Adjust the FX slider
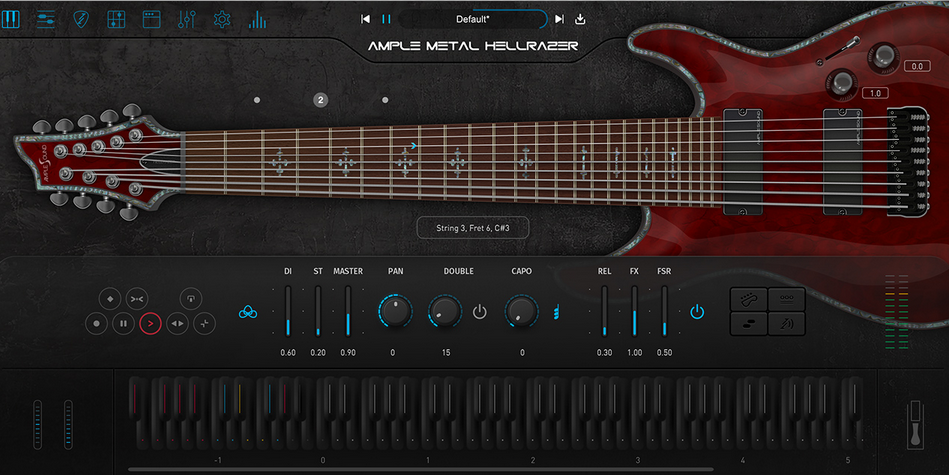Viewport: 949px width, 475px height. pyautogui.click(x=634, y=311)
